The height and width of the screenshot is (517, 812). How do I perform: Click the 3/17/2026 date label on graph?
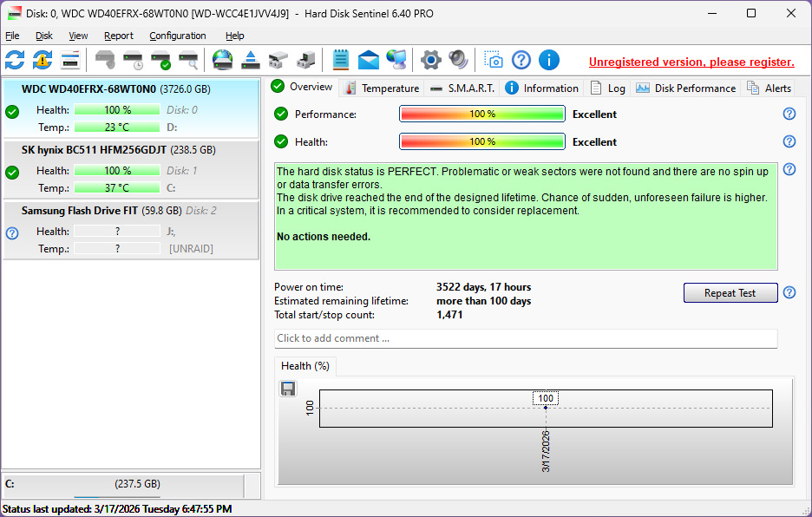[546, 451]
